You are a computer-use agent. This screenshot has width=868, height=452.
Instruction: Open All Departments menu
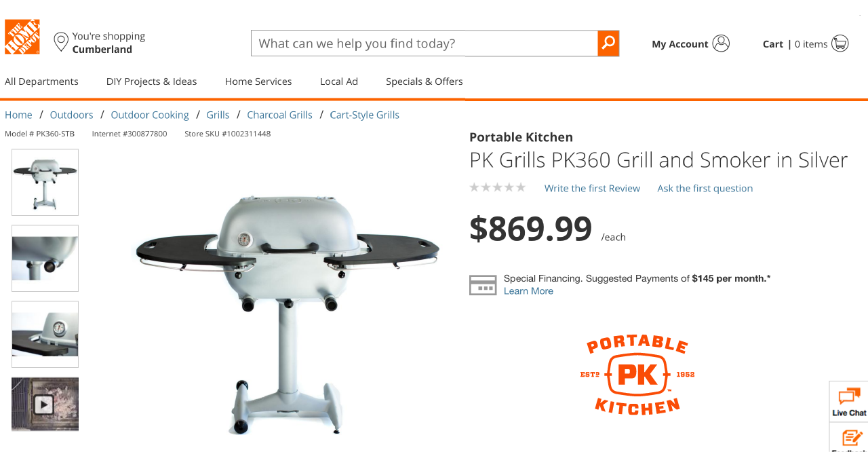41,81
